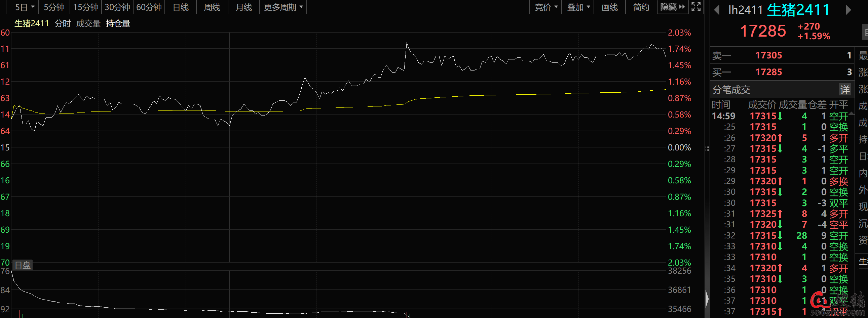Click the +1.59% change value
The height and width of the screenshot is (318, 868).
pyautogui.click(x=814, y=36)
